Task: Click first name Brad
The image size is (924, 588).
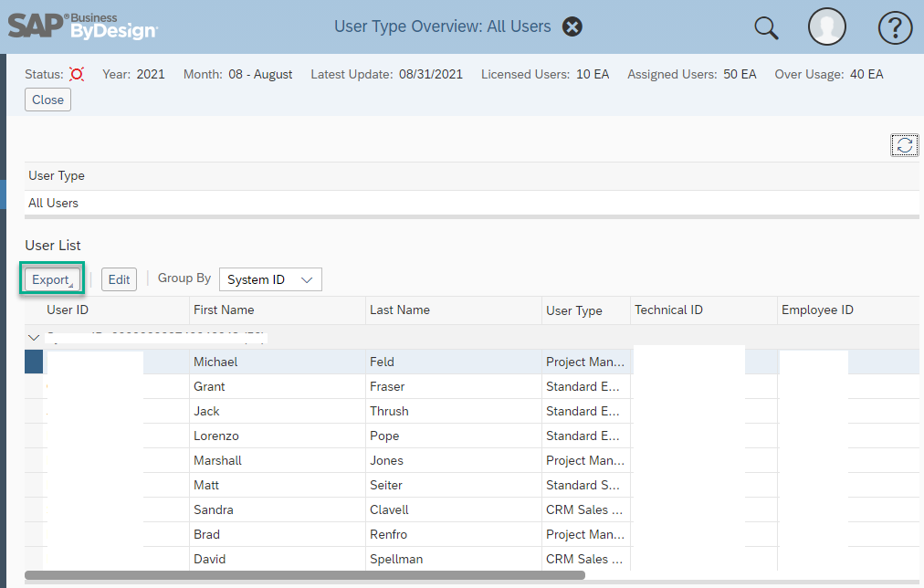Action: pyautogui.click(x=207, y=535)
